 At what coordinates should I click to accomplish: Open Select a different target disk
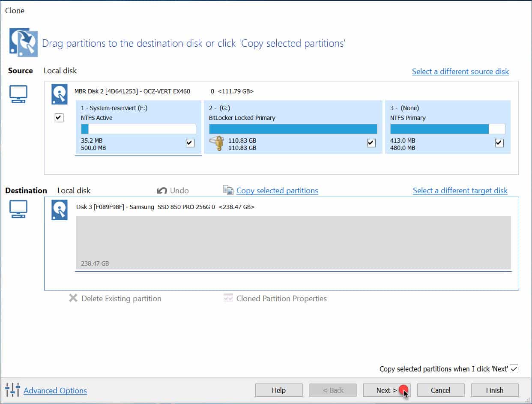[460, 191]
